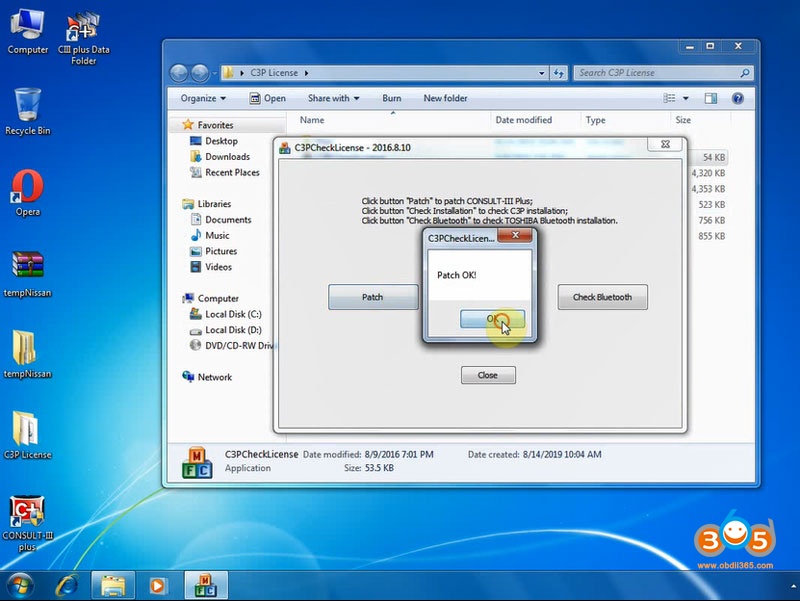Open Windows Media Player from taskbar
The height and width of the screenshot is (601, 800).
point(158,586)
